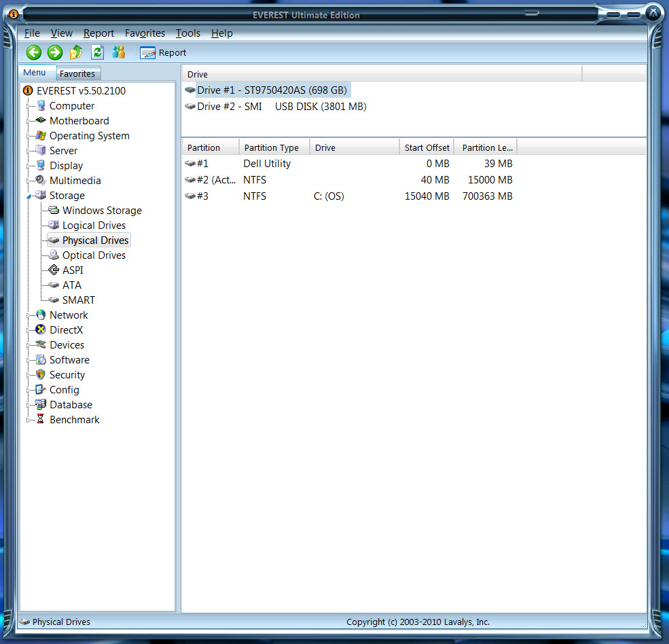Click the green Forward arrow icon

[x=54, y=52]
